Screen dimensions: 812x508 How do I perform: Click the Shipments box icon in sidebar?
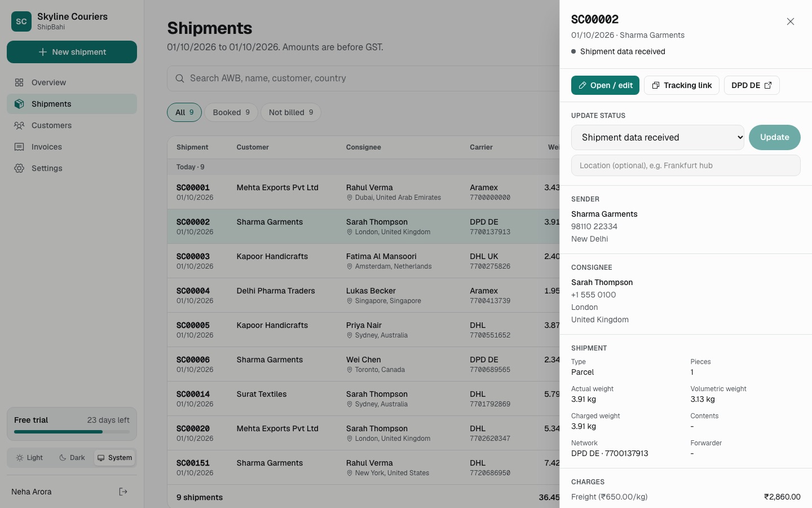click(x=19, y=104)
